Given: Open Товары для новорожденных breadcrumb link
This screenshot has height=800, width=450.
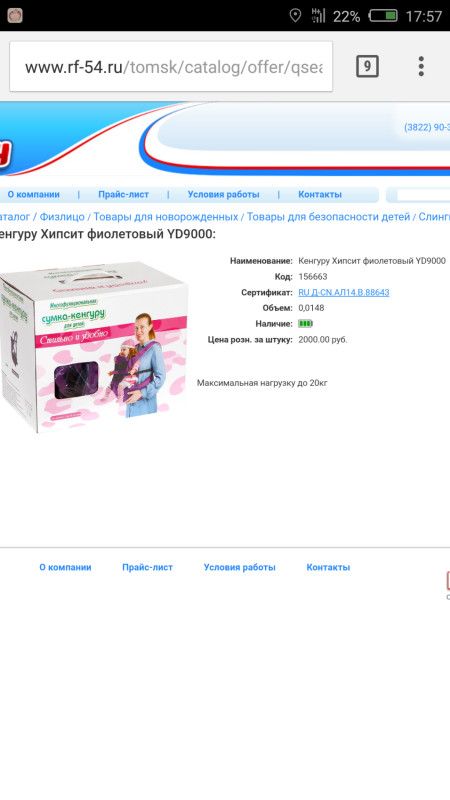Looking at the screenshot, I should (x=166, y=217).
